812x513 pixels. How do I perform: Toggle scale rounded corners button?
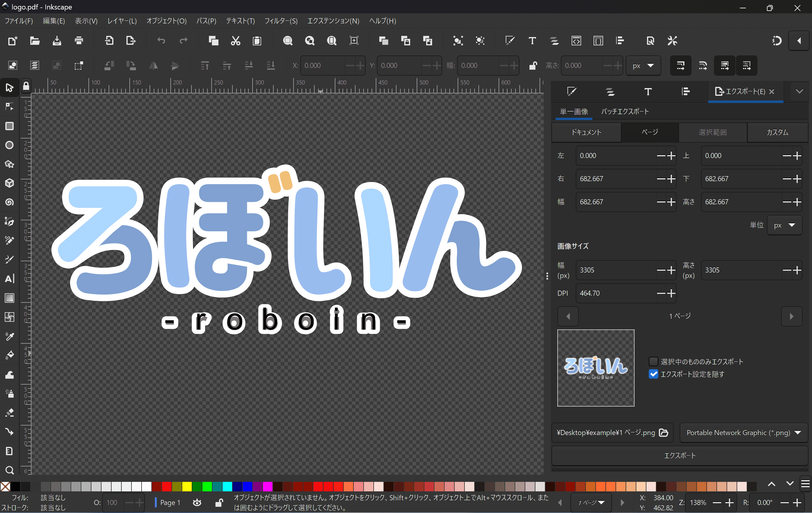coord(703,66)
